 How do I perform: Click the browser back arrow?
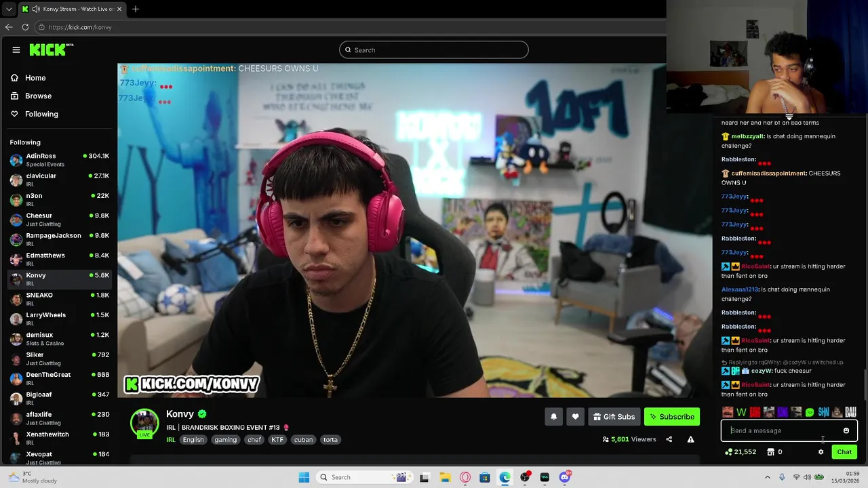click(x=9, y=27)
